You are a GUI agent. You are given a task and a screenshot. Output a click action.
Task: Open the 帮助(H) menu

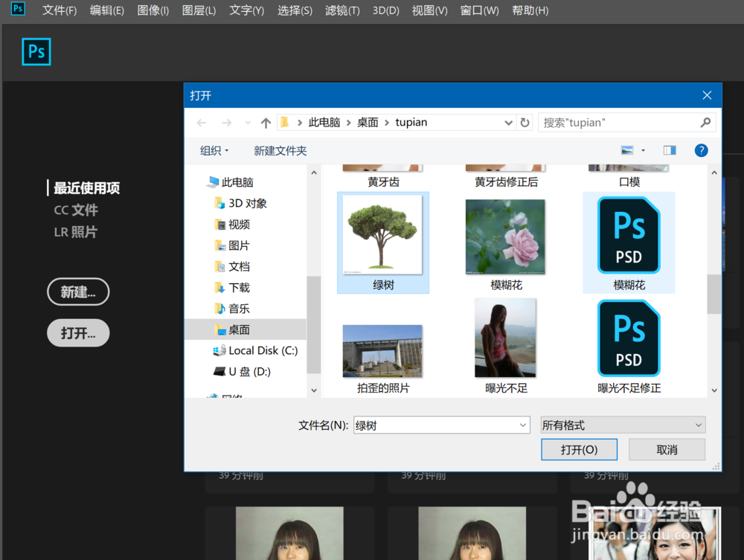530,10
